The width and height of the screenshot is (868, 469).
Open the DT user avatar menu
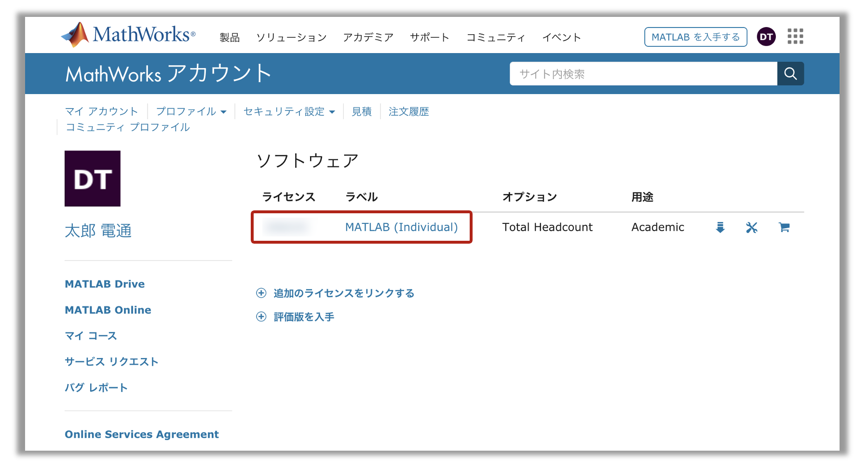coord(766,37)
